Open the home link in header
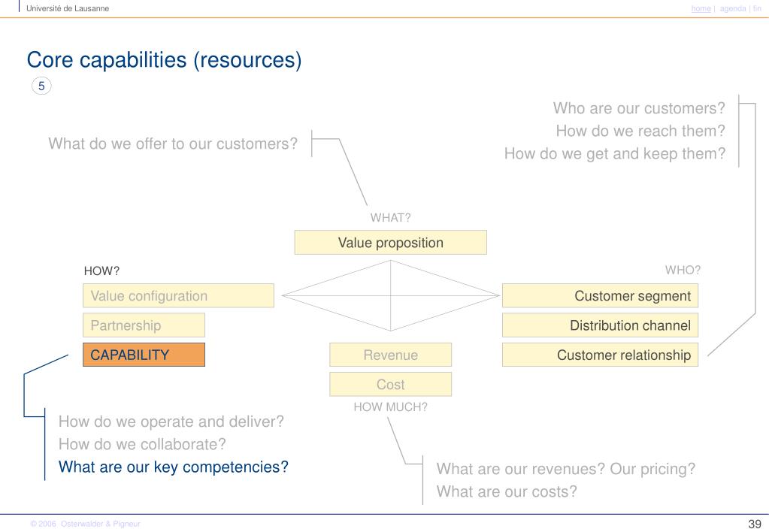 pyautogui.click(x=701, y=8)
